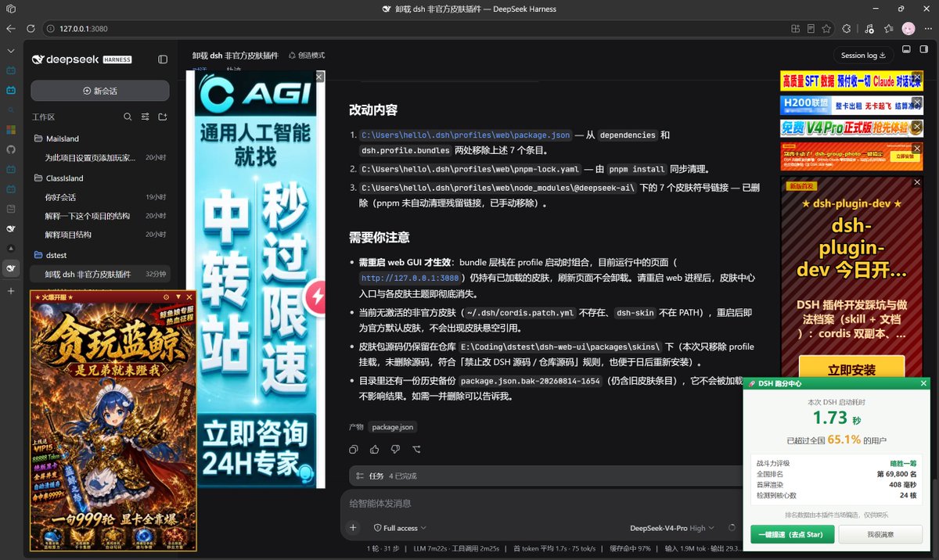The width and height of the screenshot is (939, 560).
Task: Open workspace filter settings icon
Action: [x=145, y=117]
